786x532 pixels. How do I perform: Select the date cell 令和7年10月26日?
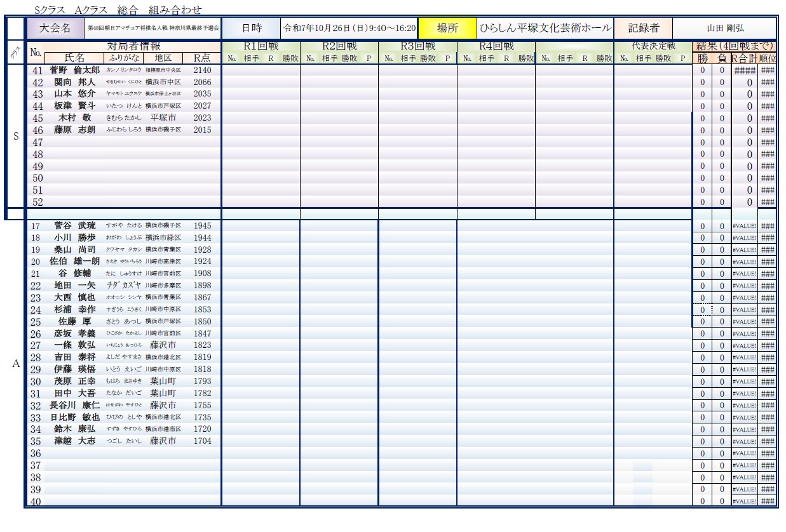pyautogui.click(x=349, y=29)
